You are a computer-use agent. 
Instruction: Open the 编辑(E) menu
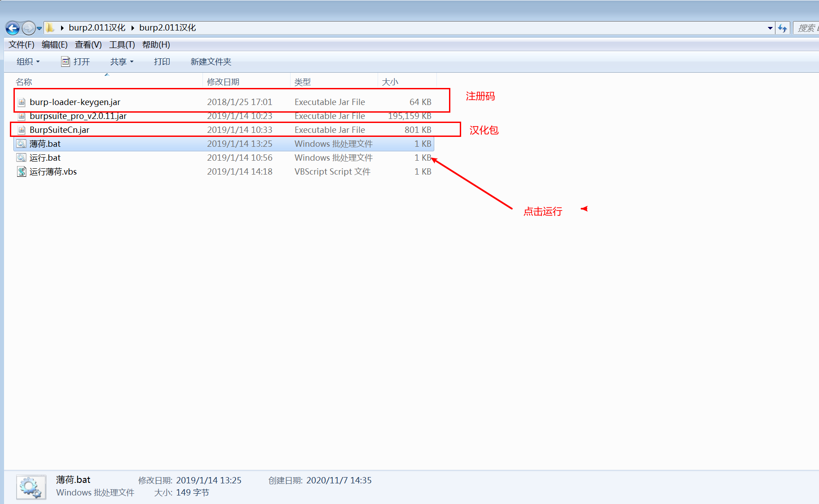coord(54,44)
